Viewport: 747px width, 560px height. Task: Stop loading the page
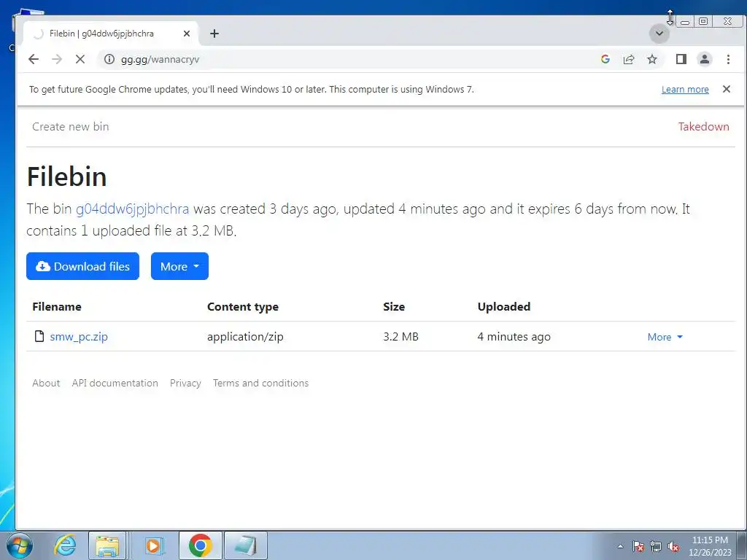(x=80, y=59)
